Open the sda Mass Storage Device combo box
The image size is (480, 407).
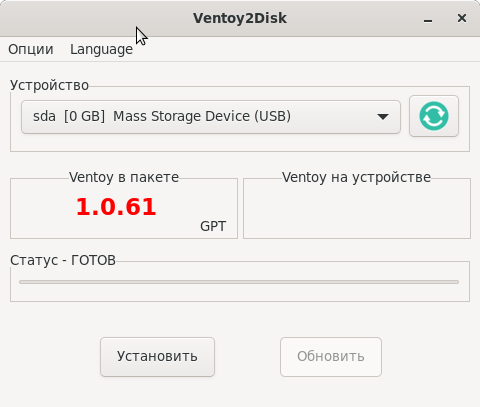tap(211, 117)
